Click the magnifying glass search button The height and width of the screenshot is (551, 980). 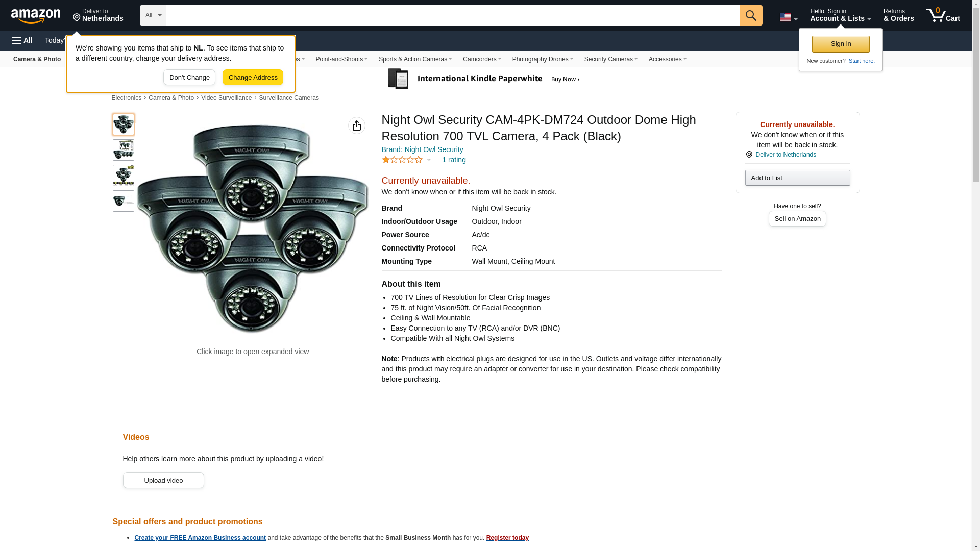[750, 15]
